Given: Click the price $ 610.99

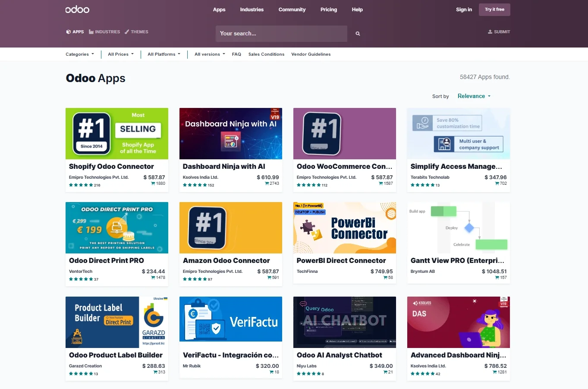Looking at the screenshot, I should click(268, 177).
